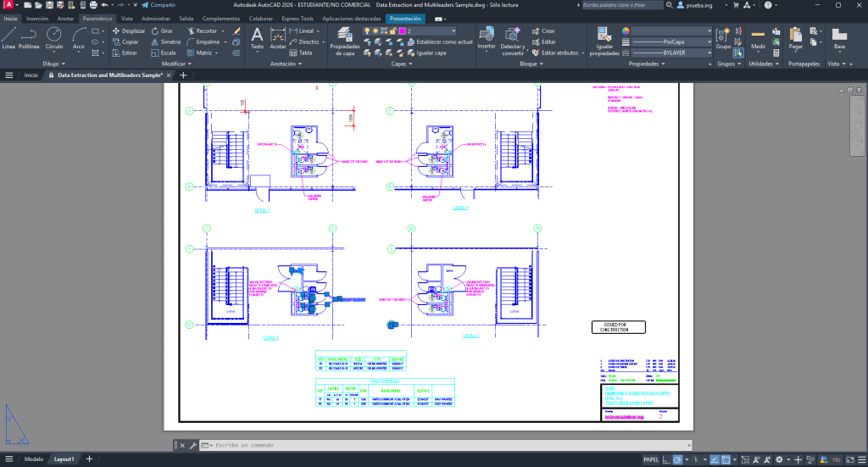This screenshot has width=868, height=467.
Task: Select the Línea drawing tool
Action: [9, 37]
